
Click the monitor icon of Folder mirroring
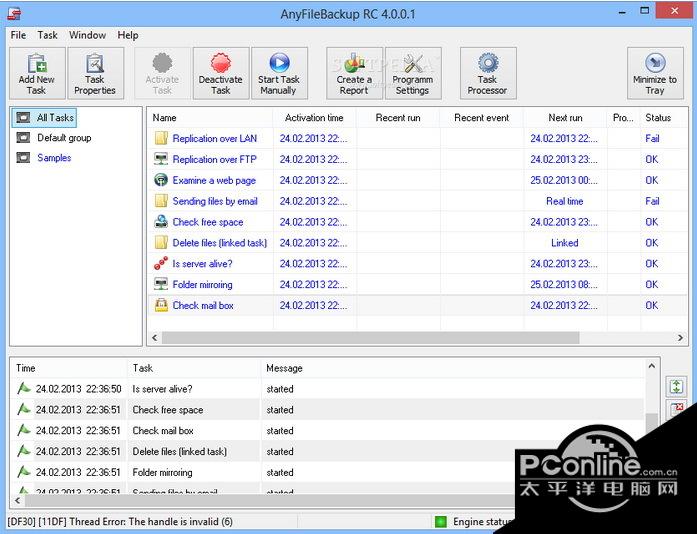coord(161,285)
